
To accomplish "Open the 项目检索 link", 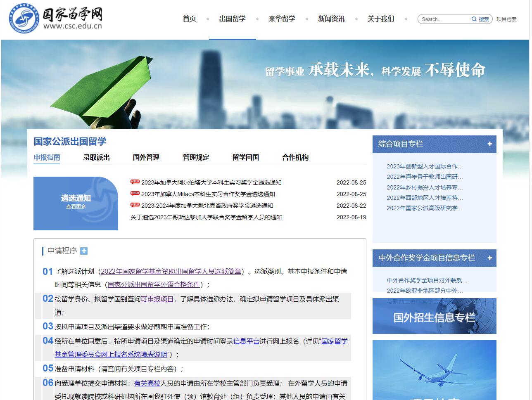I will (506, 19).
